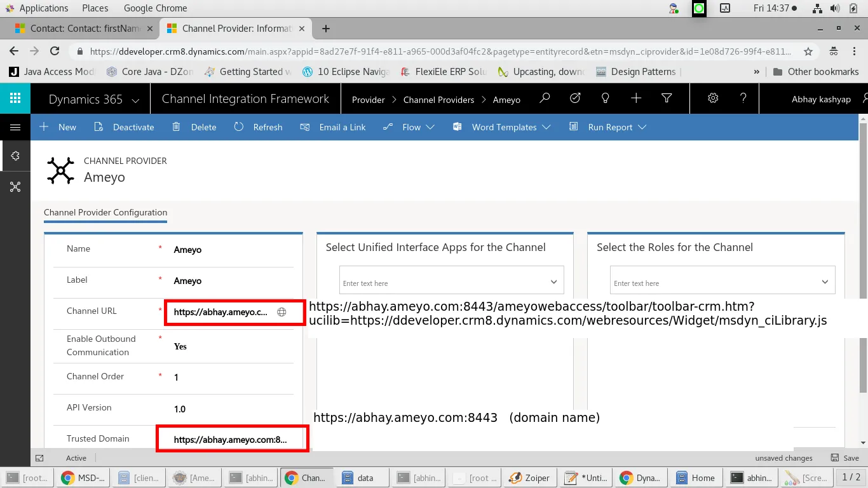Image resolution: width=868 pixels, height=488 pixels.
Task: Switch to the Contact browser tab
Action: point(85,29)
